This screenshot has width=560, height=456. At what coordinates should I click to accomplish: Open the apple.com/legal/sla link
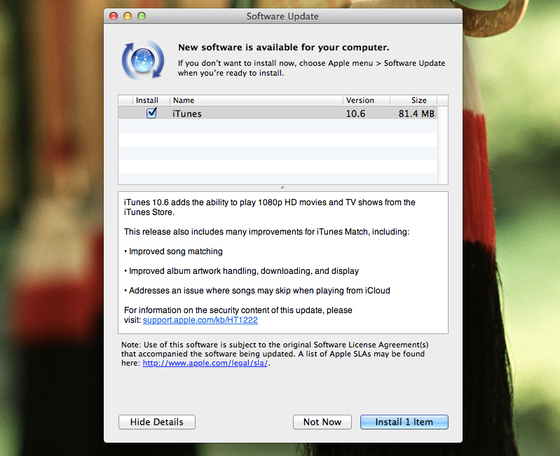[205, 363]
